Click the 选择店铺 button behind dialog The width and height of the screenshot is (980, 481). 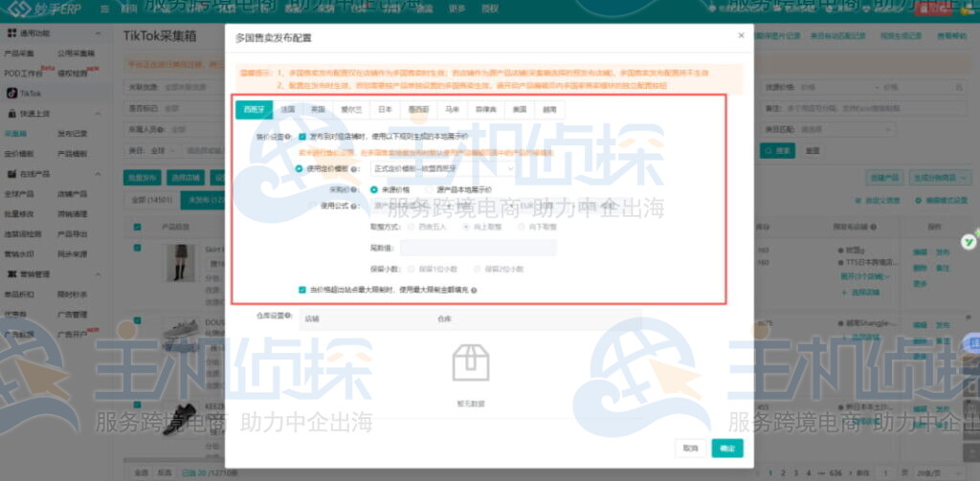[x=185, y=178]
